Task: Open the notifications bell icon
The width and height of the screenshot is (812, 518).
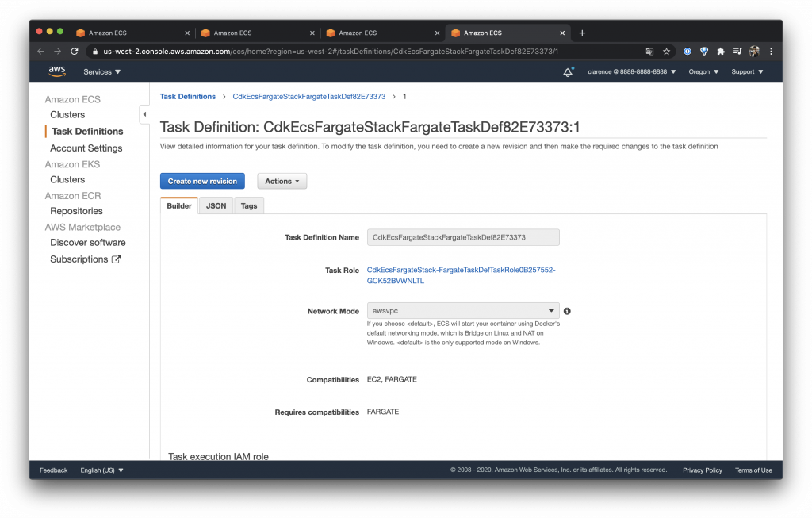Action: tap(568, 72)
